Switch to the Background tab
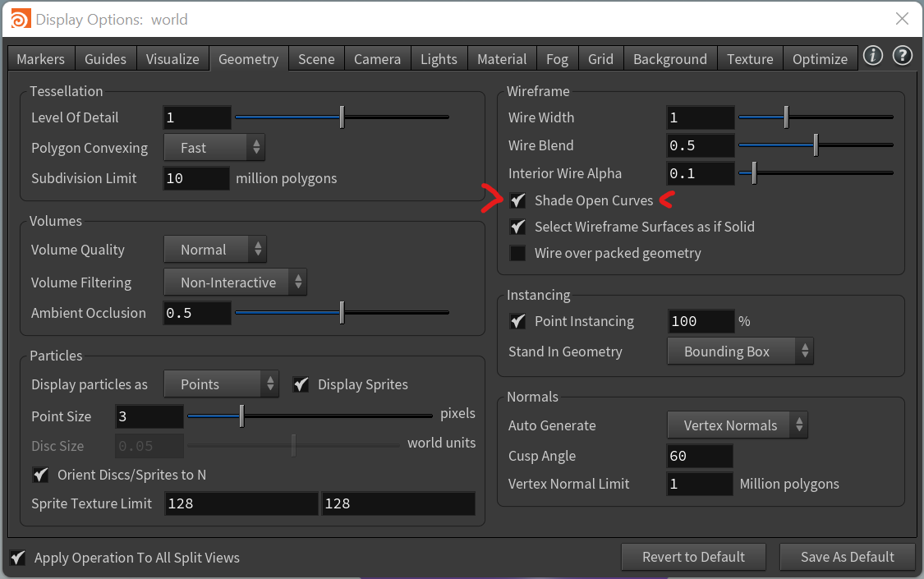This screenshot has height=579, width=924. point(670,59)
